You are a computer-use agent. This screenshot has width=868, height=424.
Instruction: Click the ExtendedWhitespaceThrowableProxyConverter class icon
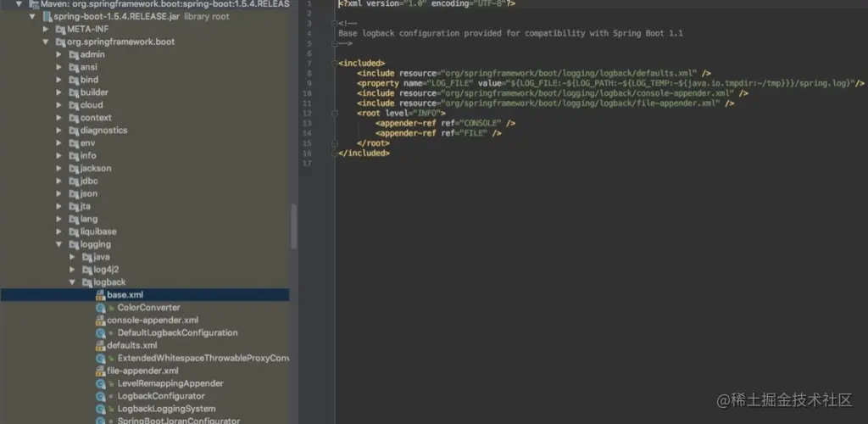[x=100, y=358]
